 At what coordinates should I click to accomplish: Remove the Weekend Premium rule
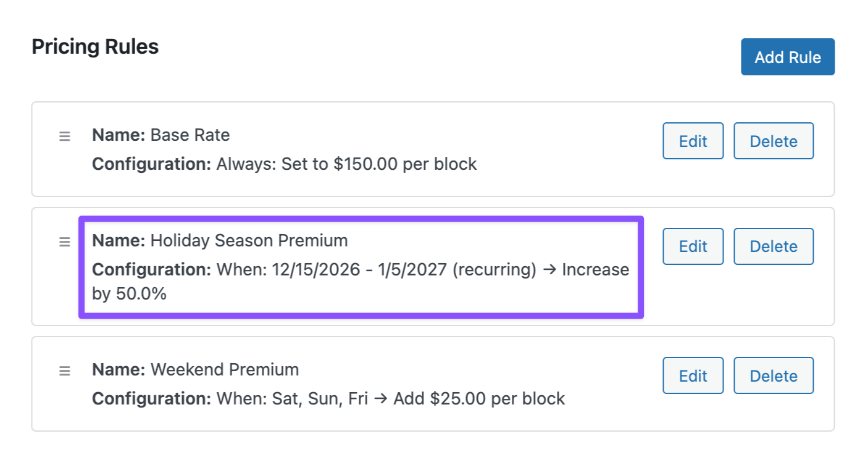point(773,376)
